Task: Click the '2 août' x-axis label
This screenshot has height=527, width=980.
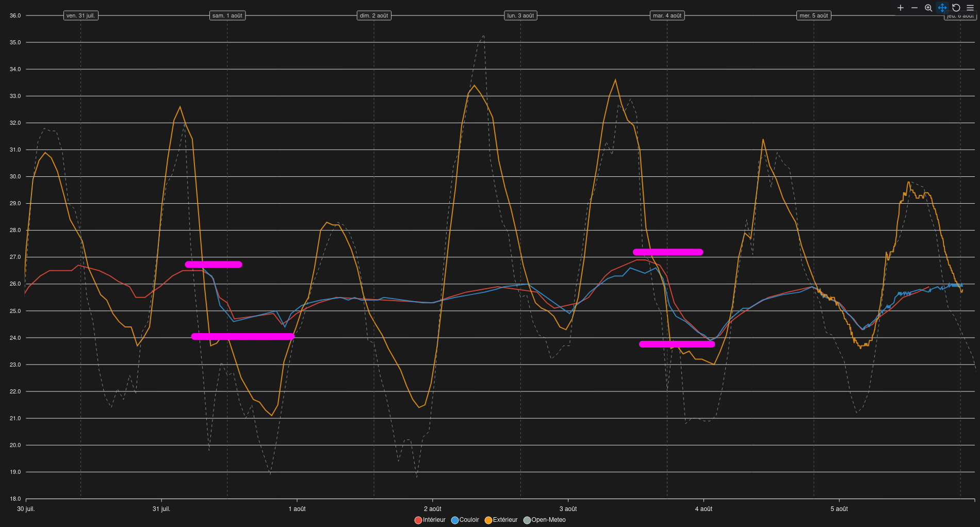Action: point(433,509)
